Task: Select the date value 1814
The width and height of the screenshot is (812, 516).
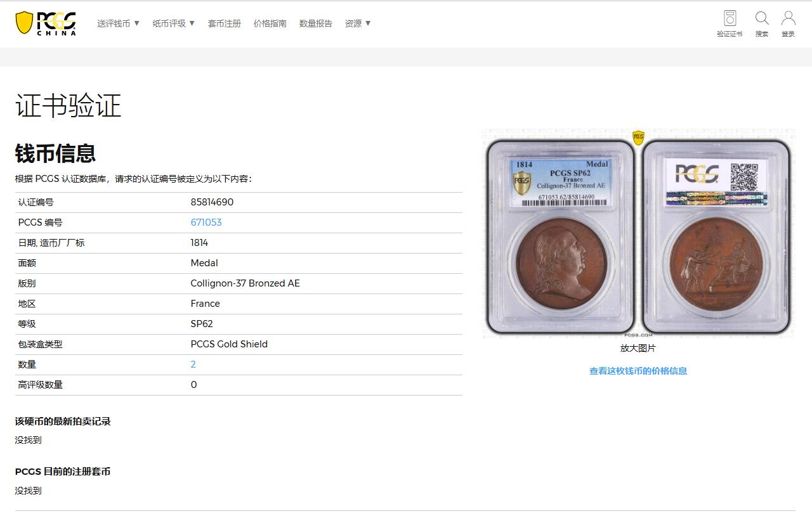Action: click(x=199, y=243)
